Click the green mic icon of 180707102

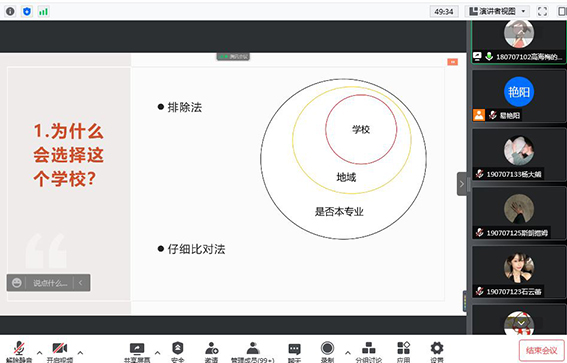coord(489,56)
